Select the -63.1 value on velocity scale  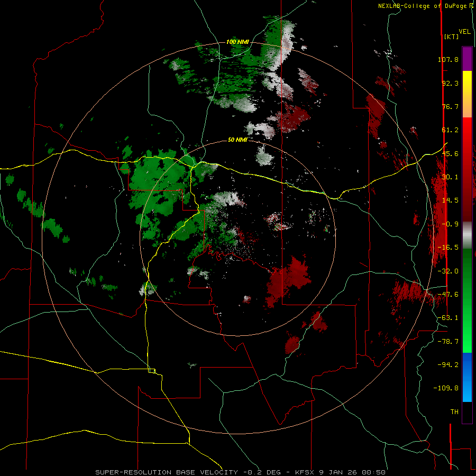tap(448, 318)
